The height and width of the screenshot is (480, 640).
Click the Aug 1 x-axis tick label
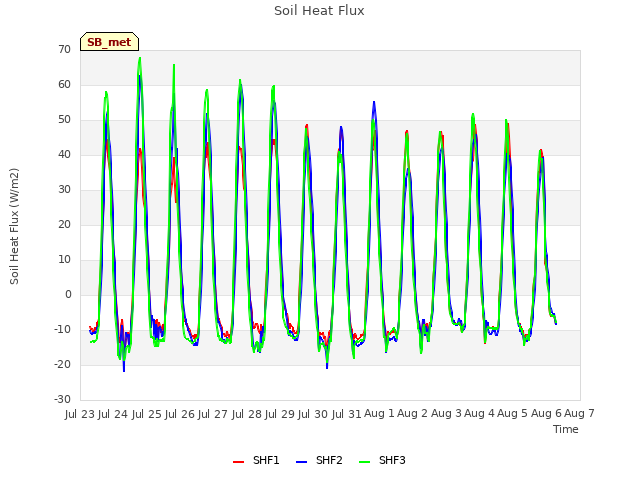(x=379, y=414)
